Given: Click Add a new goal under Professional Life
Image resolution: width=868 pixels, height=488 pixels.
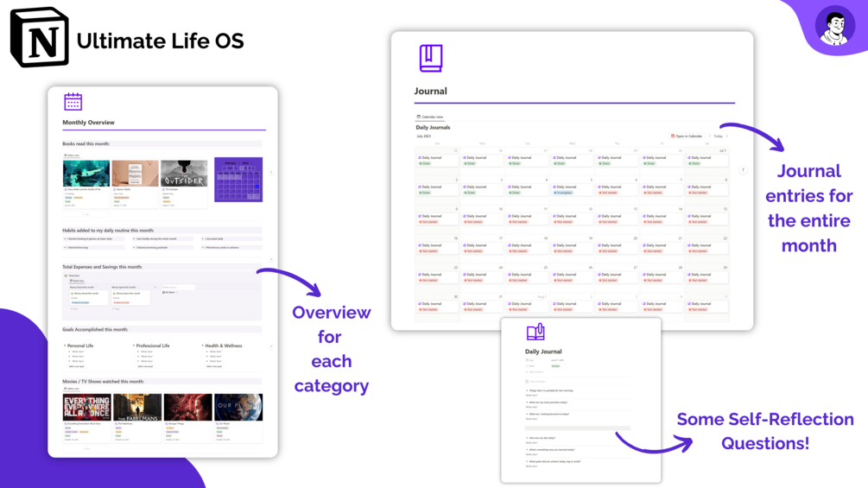Looking at the screenshot, I should coord(145,366).
